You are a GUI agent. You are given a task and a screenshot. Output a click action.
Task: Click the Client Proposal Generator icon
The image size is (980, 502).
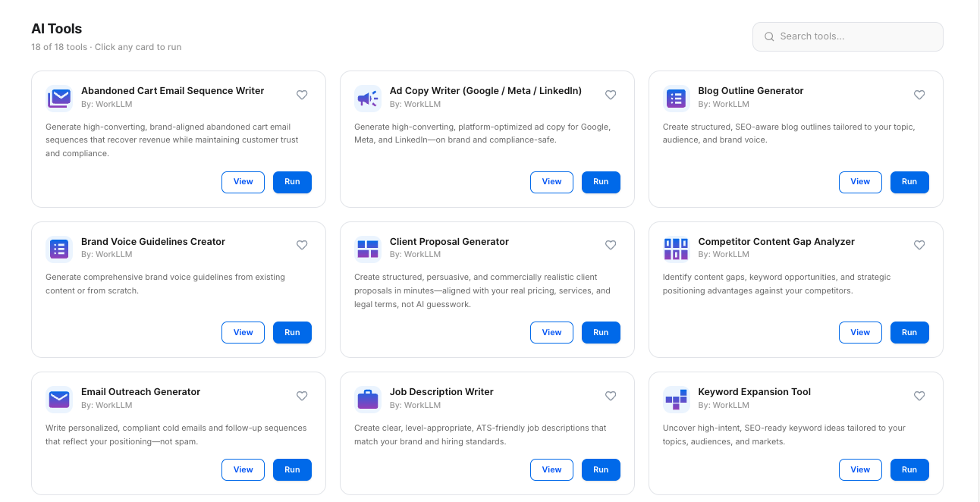(x=368, y=249)
